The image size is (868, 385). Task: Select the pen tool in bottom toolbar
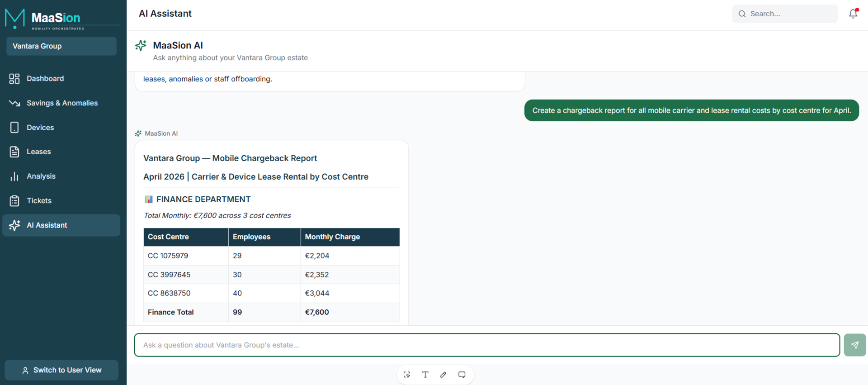[443, 375]
